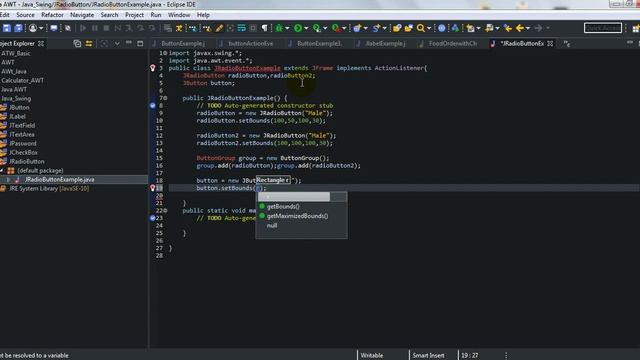Image resolution: width=640 pixels, height=360 pixels.
Task: Open the Run menu
Action: pos(156,15)
